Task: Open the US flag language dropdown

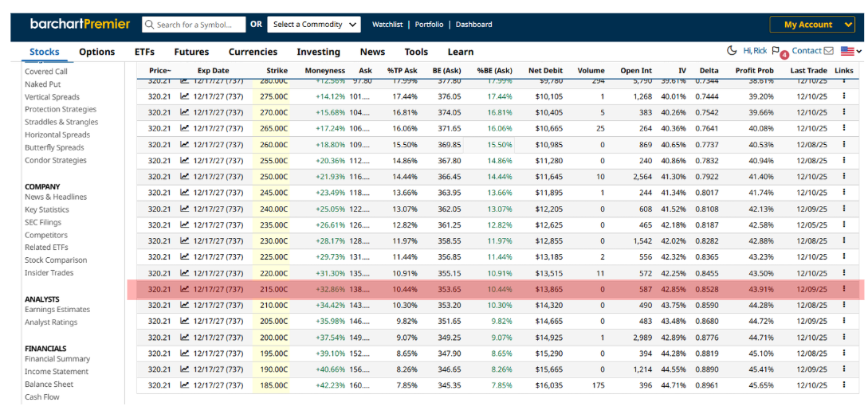Action: pos(851,51)
